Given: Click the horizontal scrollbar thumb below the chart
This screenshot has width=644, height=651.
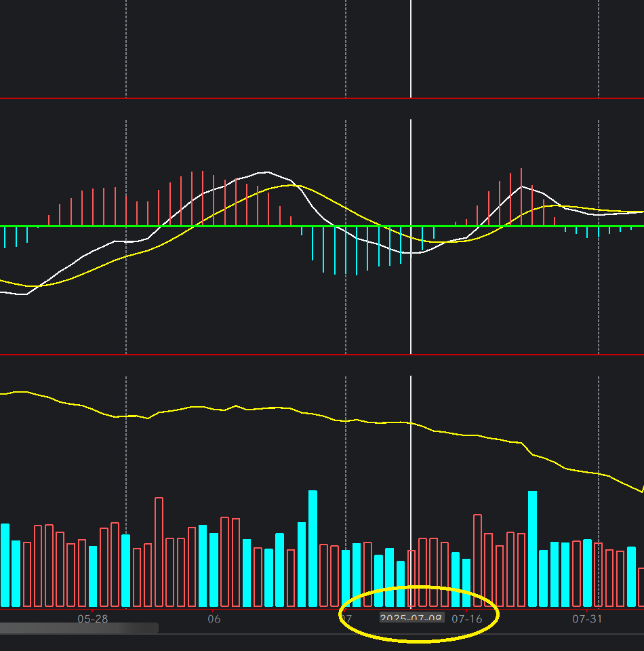Looking at the screenshot, I should coord(79,629).
